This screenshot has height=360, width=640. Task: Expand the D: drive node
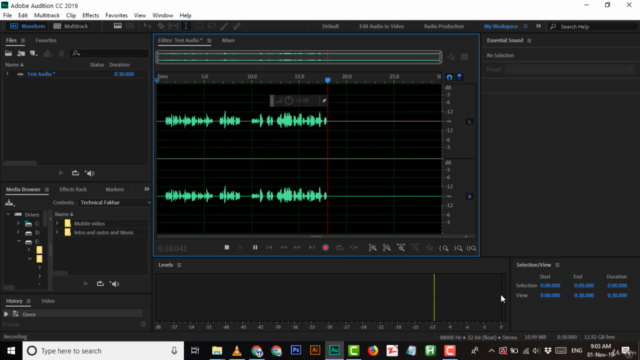(x=18, y=232)
